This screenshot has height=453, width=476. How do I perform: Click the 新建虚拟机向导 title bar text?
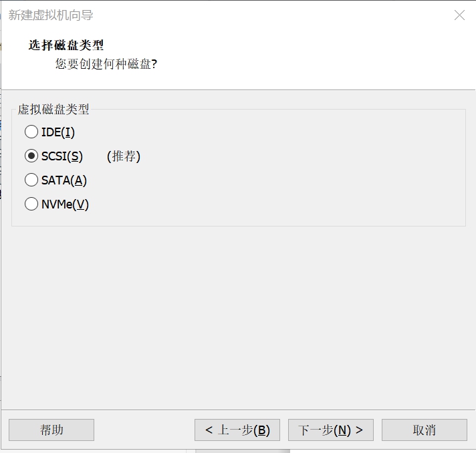[51, 15]
